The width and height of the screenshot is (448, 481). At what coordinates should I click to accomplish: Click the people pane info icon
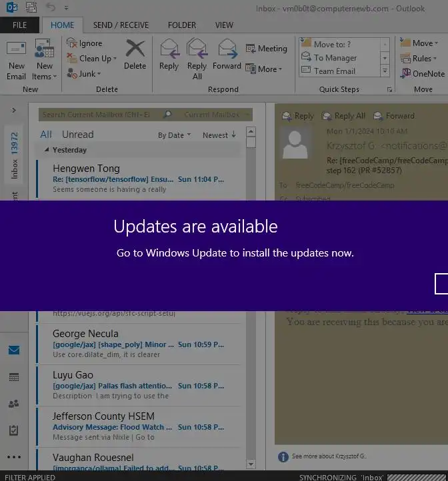click(x=283, y=457)
